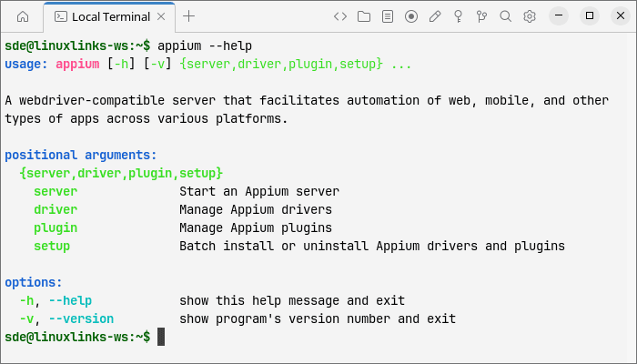Image resolution: width=637 pixels, height=364 pixels.
Task: Click the 'positional arguments:' heading
Action: point(81,156)
